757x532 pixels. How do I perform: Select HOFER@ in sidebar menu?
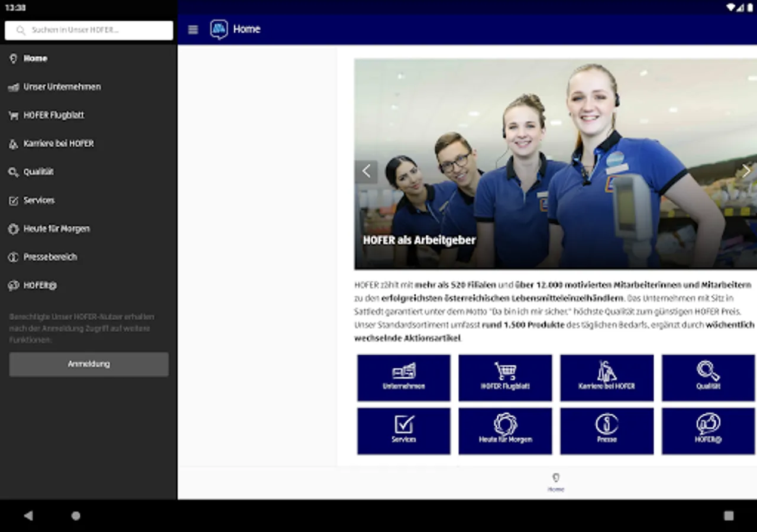point(89,286)
